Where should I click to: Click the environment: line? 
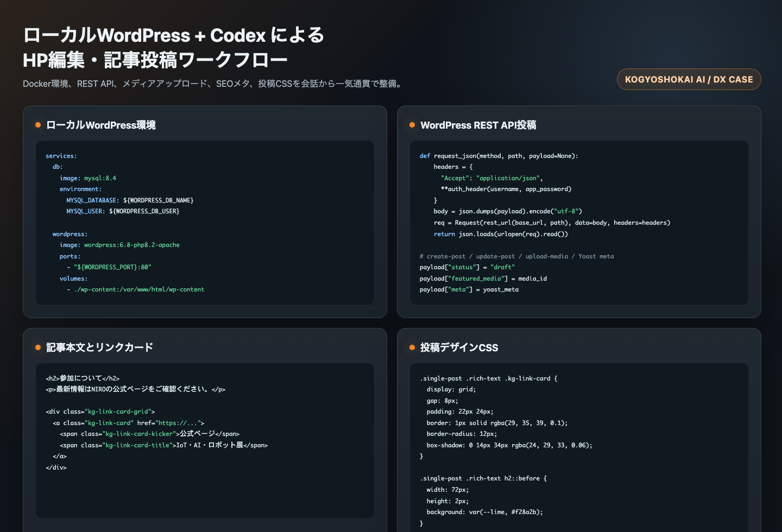[80, 189]
